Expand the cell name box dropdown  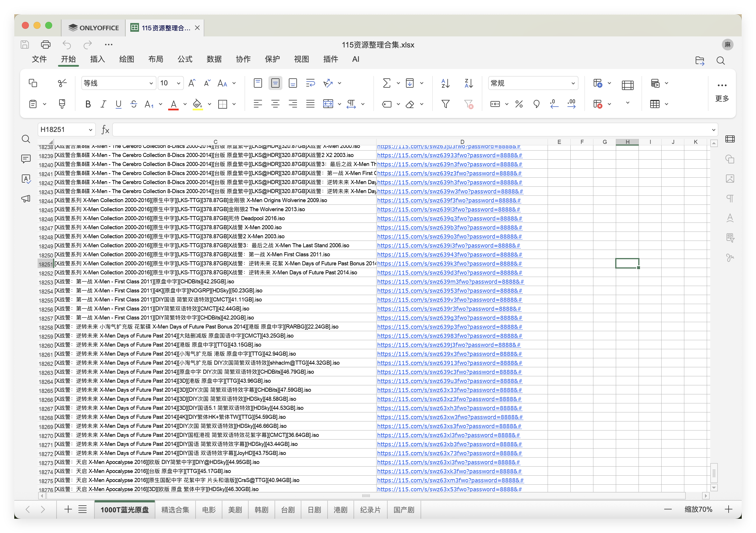point(90,130)
